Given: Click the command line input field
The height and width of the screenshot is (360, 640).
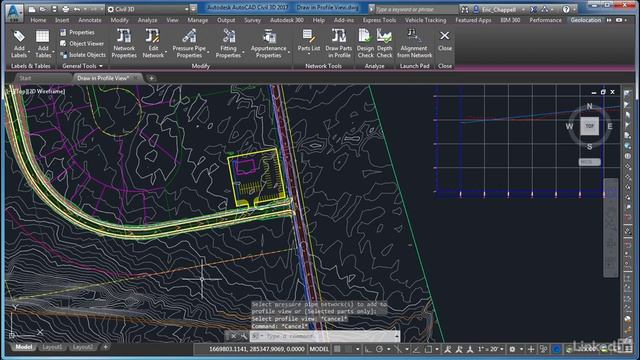Looking at the screenshot, I should [x=324, y=336].
